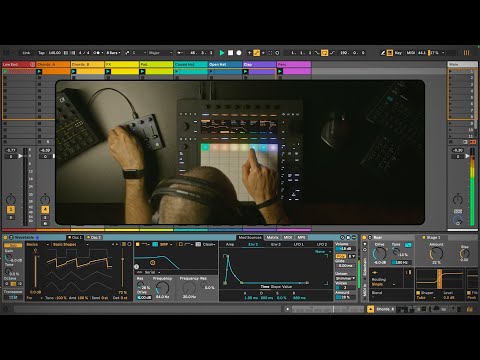This screenshot has width=480, height=360.
Task: Select the Chords A track header
Action: [x=53, y=64]
